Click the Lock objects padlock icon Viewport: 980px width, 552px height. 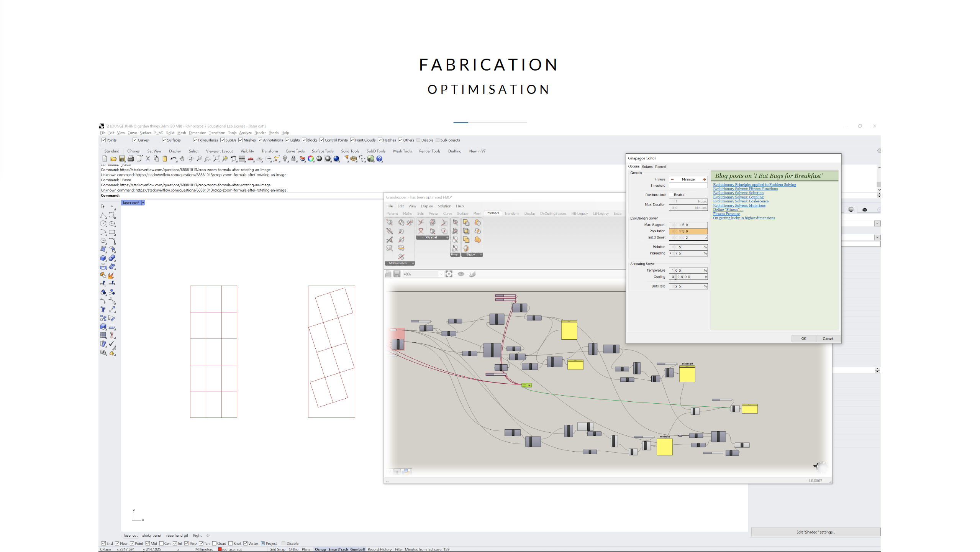click(293, 159)
